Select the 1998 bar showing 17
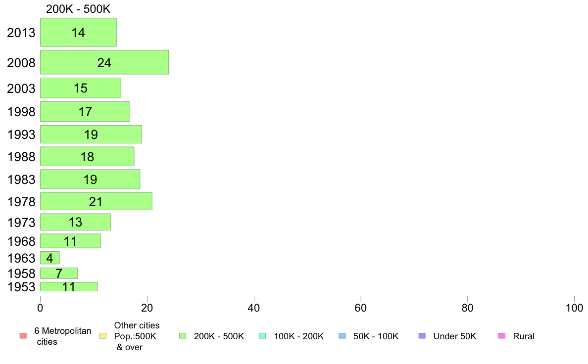Screen dimensions: 588x364 pos(85,111)
